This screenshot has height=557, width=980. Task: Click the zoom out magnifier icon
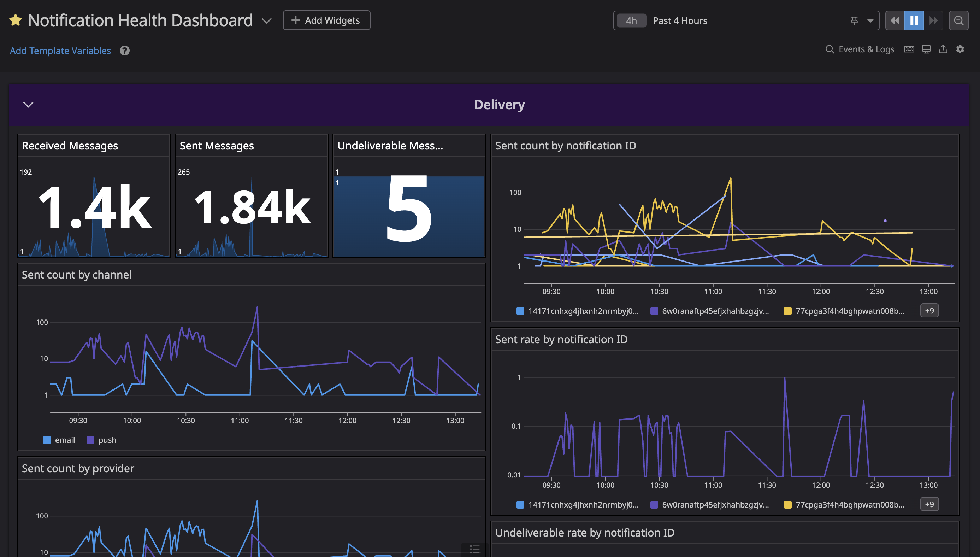(958, 20)
